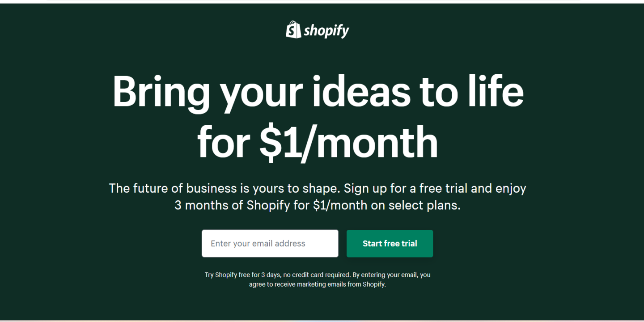Screen dimensions: 644x322
Task: Click the shopify wordmark beside the bag
Action: click(326, 31)
